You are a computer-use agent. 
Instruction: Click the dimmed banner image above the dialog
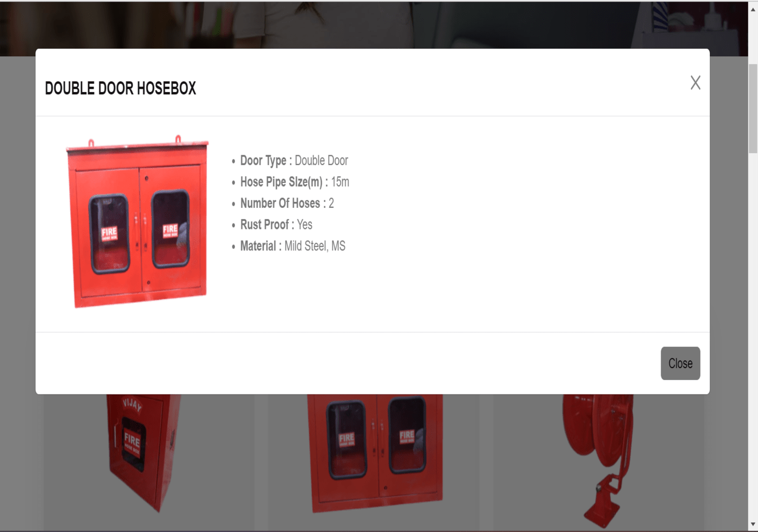click(374, 24)
